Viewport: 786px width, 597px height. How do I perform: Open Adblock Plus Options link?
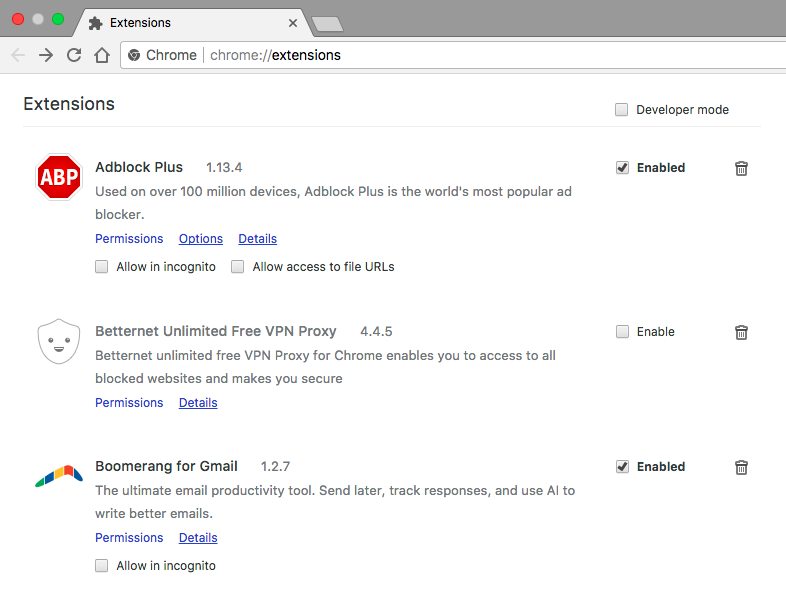click(x=201, y=239)
